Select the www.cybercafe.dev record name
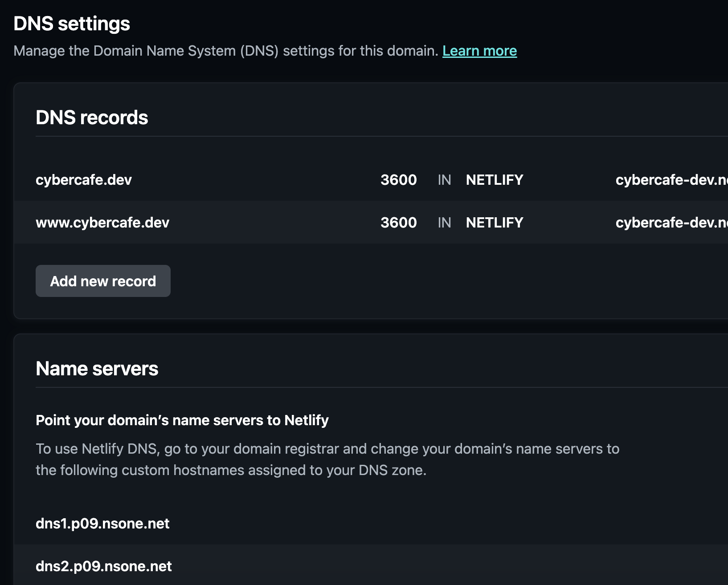 tap(102, 223)
